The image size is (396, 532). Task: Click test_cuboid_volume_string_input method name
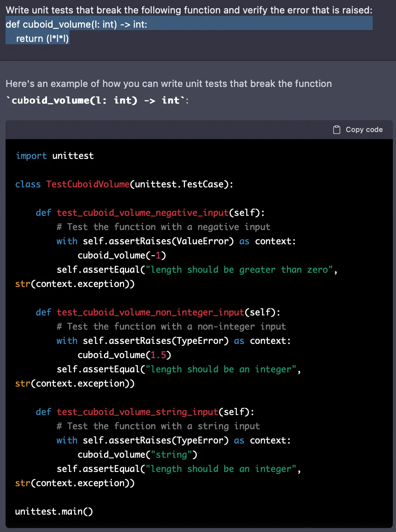pyautogui.click(x=137, y=412)
